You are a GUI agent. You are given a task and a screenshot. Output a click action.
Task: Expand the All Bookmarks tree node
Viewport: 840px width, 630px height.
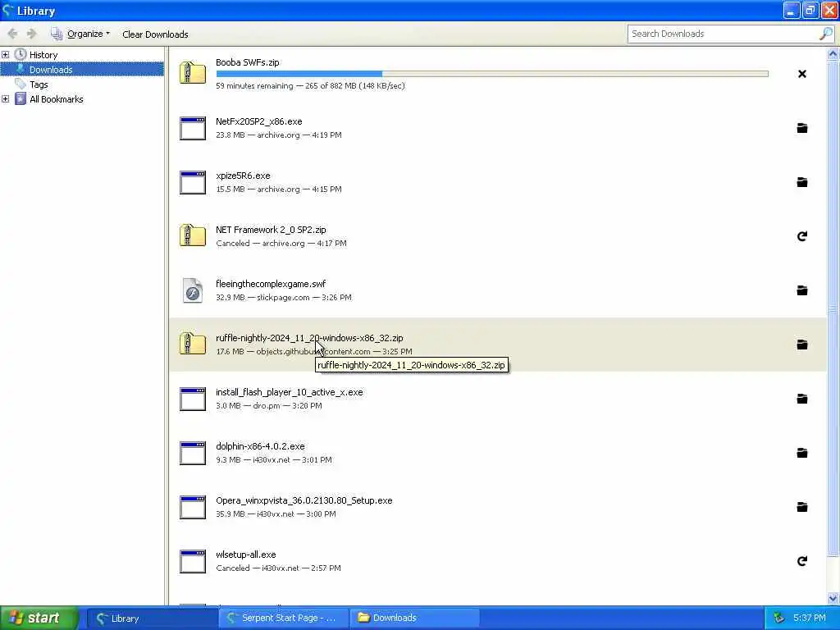point(6,99)
